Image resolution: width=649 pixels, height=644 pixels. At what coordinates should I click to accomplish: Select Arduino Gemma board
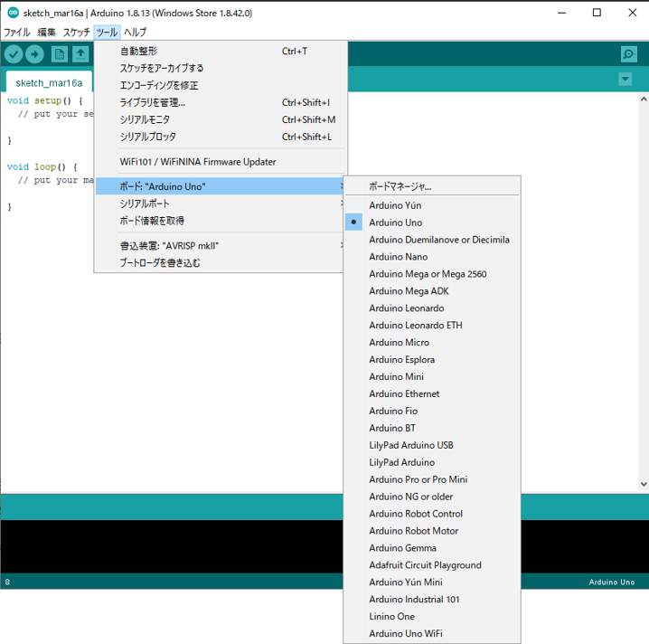coord(432,547)
